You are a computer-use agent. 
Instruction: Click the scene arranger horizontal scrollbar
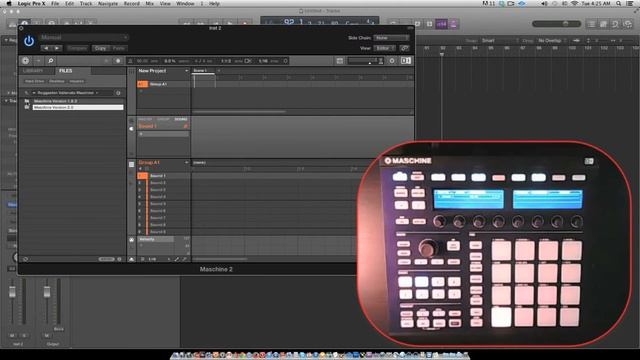(x=239, y=111)
